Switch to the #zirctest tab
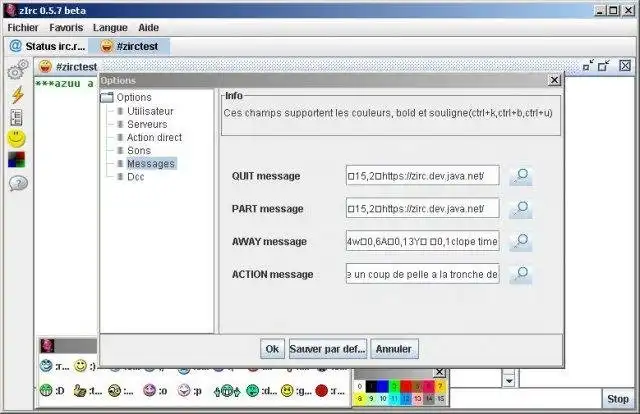The width and height of the screenshot is (640, 414). 129,46
